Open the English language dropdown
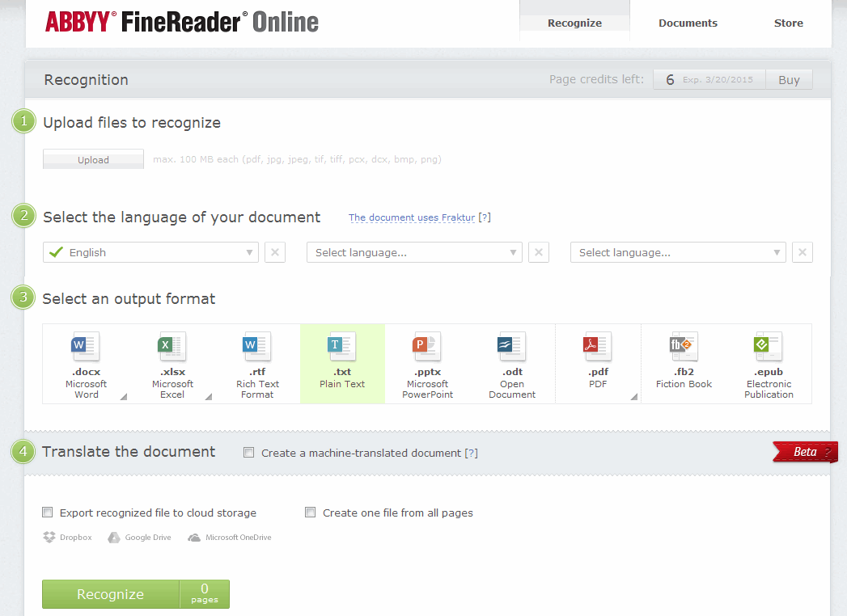This screenshot has height=616, width=847. pos(150,252)
